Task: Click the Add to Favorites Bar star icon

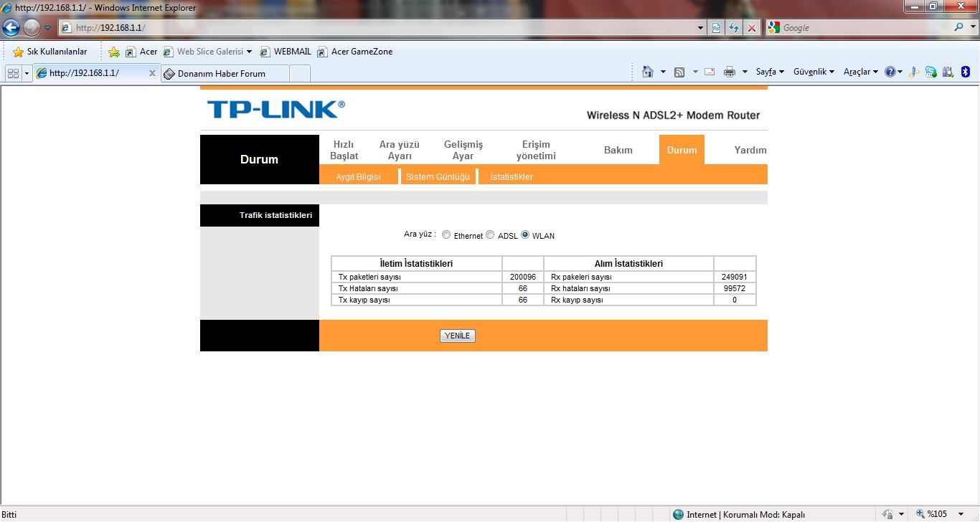Action: pyautogui.click(x=114, y=52)
